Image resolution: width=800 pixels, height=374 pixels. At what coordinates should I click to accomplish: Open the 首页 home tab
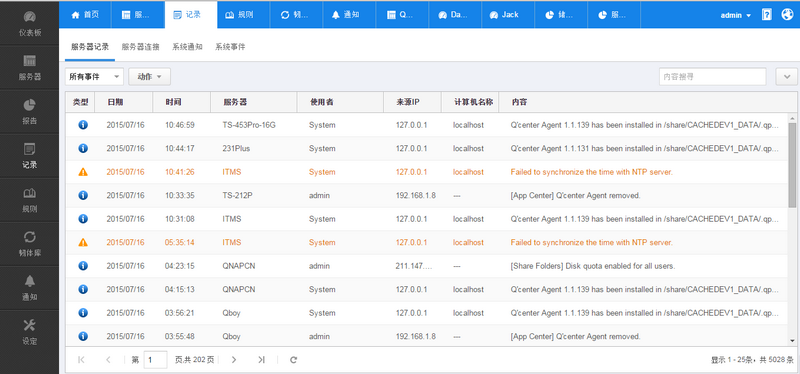[85, 15]
